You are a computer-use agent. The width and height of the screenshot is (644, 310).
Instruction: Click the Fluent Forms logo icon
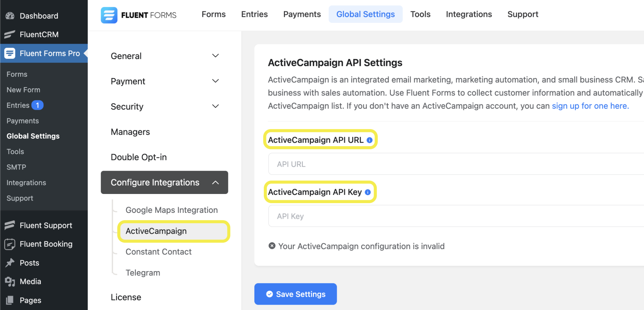pos(108,15)
